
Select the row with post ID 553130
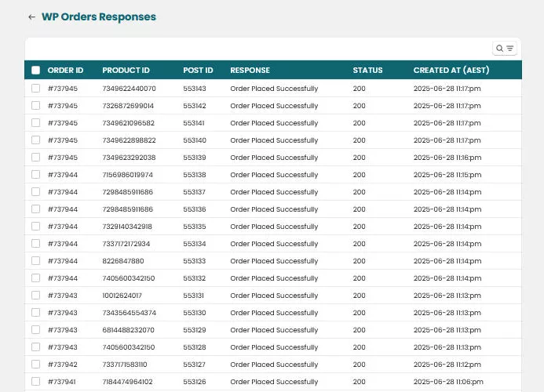point(36,313)
